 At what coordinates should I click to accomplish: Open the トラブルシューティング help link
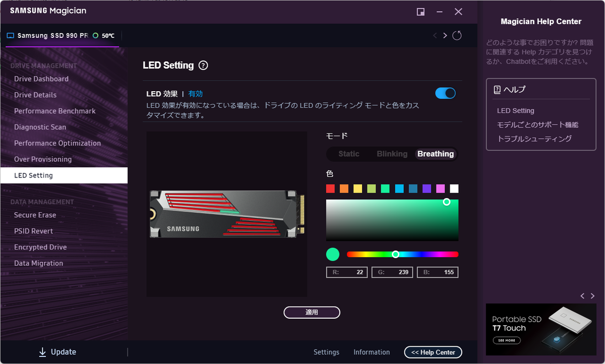[534, 139]
